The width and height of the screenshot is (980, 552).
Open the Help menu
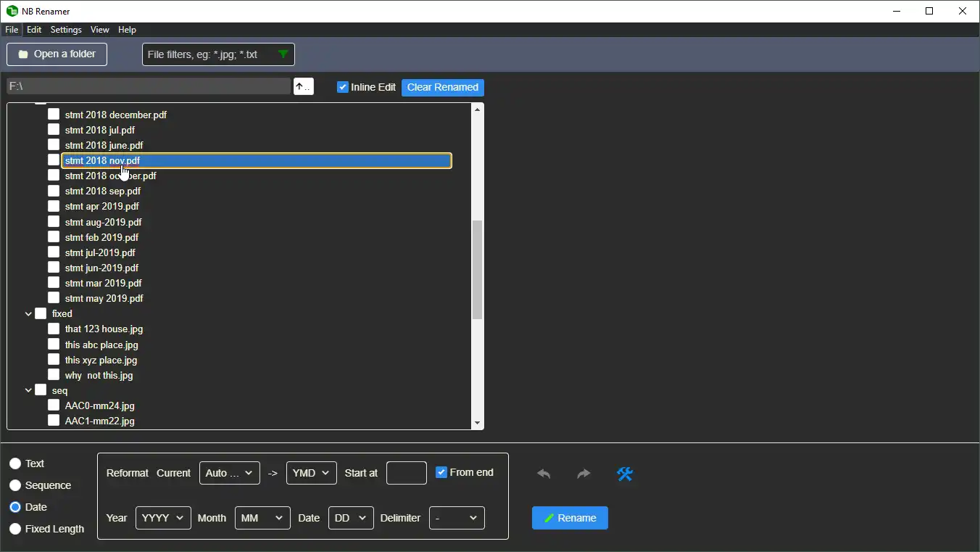pos(128,30)
